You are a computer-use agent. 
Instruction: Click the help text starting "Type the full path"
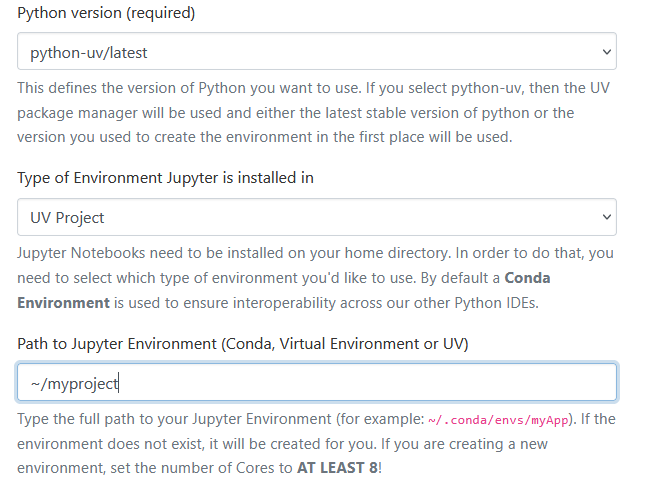pyautogui.click(x=200, y=419)
